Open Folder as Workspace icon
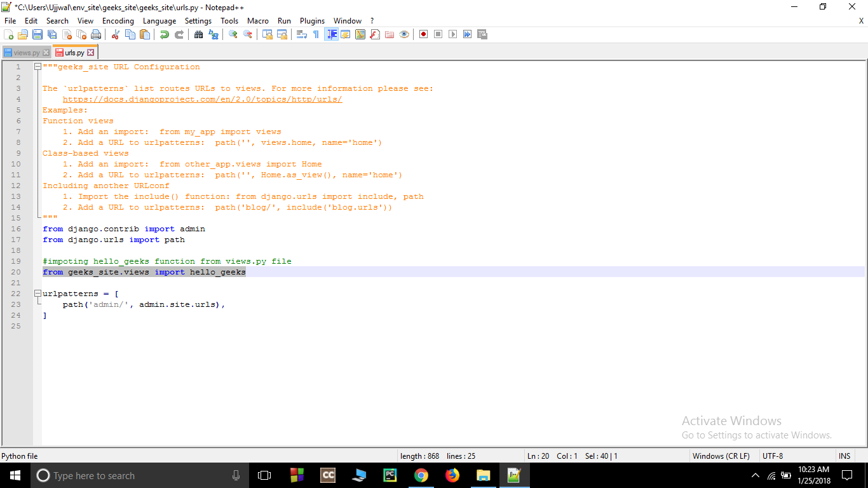 tap(390, 34)
